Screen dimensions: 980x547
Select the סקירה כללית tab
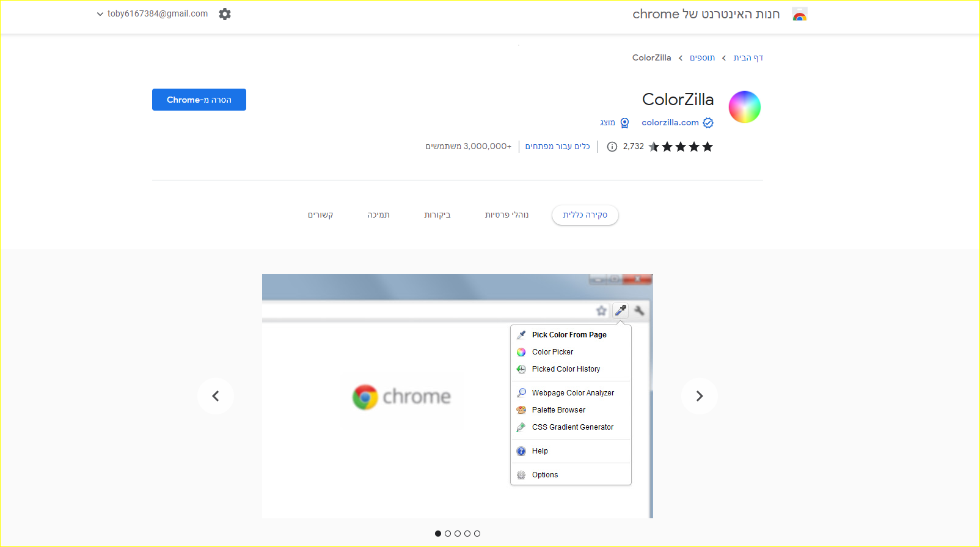(x=585, y=215)
